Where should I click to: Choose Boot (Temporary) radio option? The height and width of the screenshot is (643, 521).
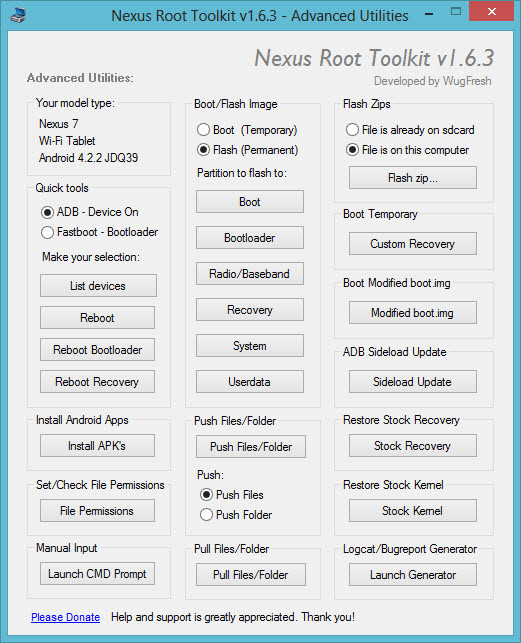pyautogui.click(x=247, y=130)
